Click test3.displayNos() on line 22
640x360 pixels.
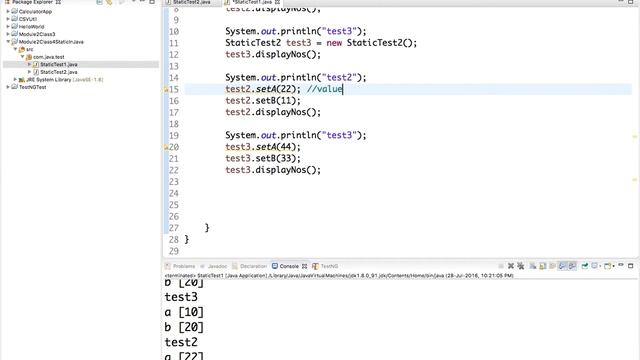(x=273, y=170)
